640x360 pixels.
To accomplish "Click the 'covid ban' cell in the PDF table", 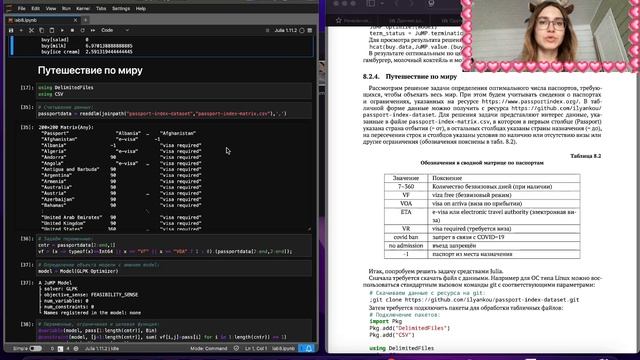I will (x=406, y=237).
